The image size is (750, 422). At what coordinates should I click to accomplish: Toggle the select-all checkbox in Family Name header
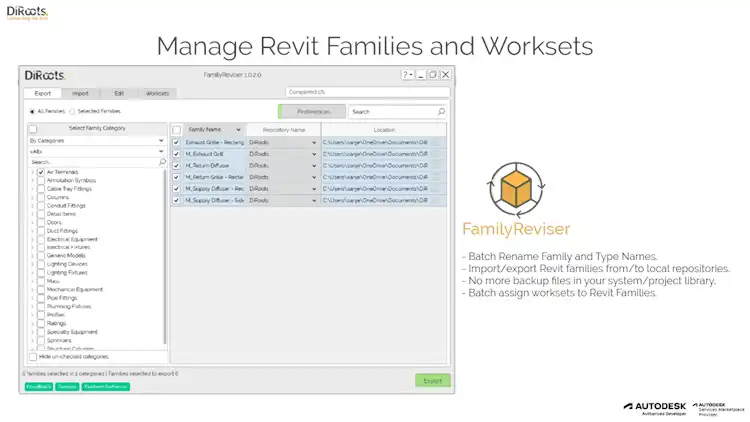[176, 130]
